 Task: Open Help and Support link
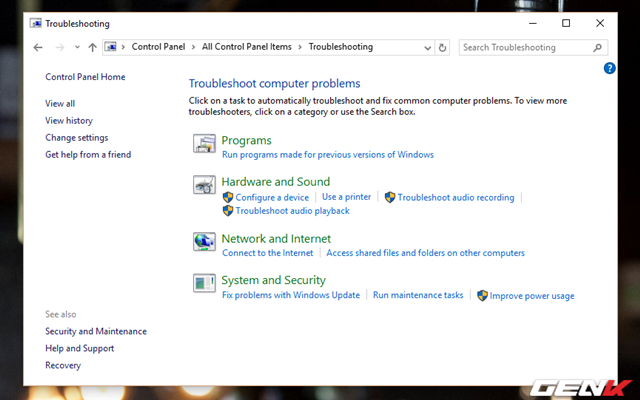coord(80,349)
